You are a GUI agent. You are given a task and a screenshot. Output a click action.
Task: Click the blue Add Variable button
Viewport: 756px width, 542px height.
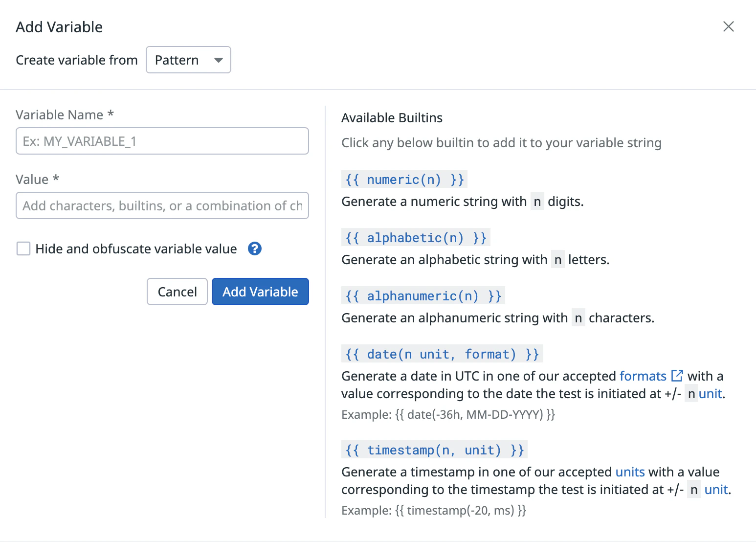pos(260,292)
